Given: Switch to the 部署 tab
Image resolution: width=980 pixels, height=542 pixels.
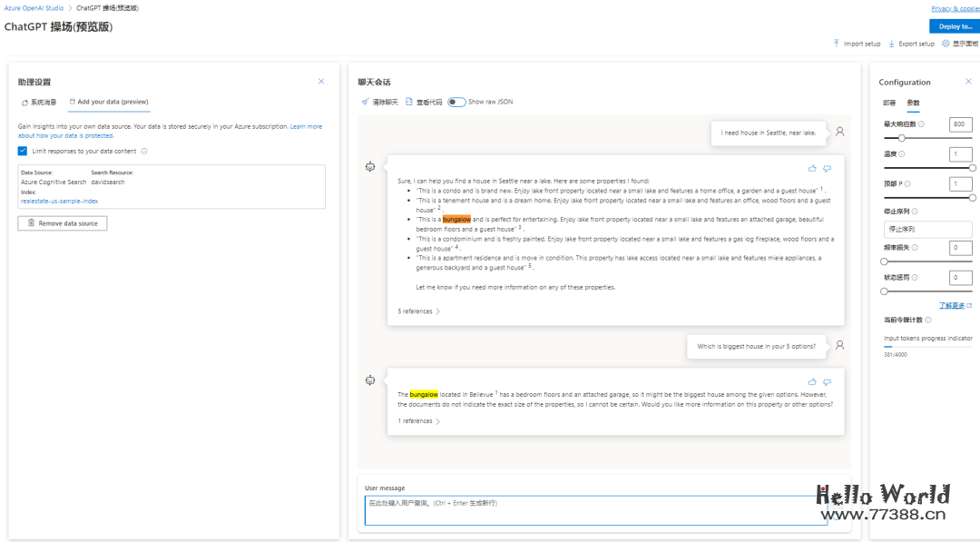Looking at the screenshot, I should [x=889, y=103].
